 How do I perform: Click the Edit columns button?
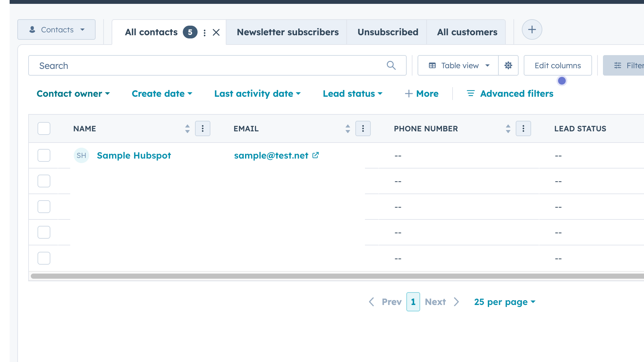coord(557,65)
